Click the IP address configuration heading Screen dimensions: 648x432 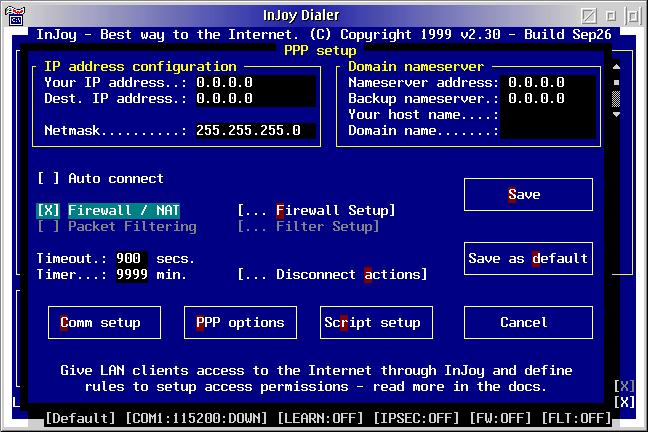[x=140, y=67]
